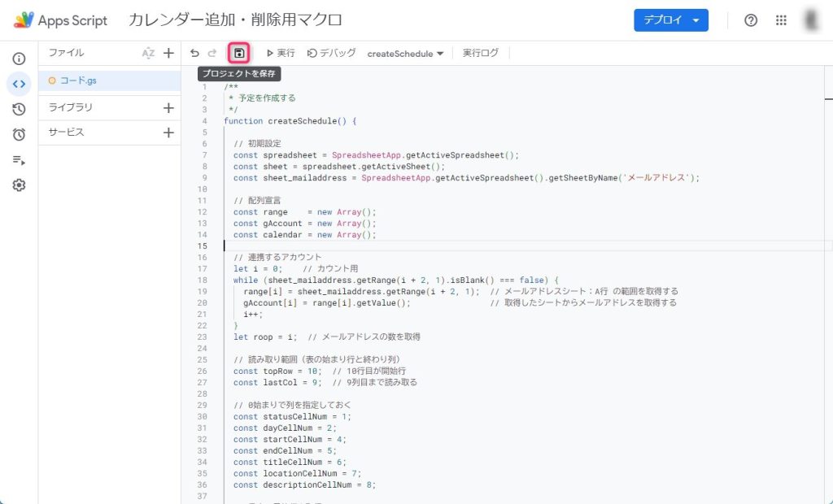This screenshot has width=833, height=504.
Task: Click the project title カレンダー追加・削除用マクロ
Action: (x=235, y=20)
